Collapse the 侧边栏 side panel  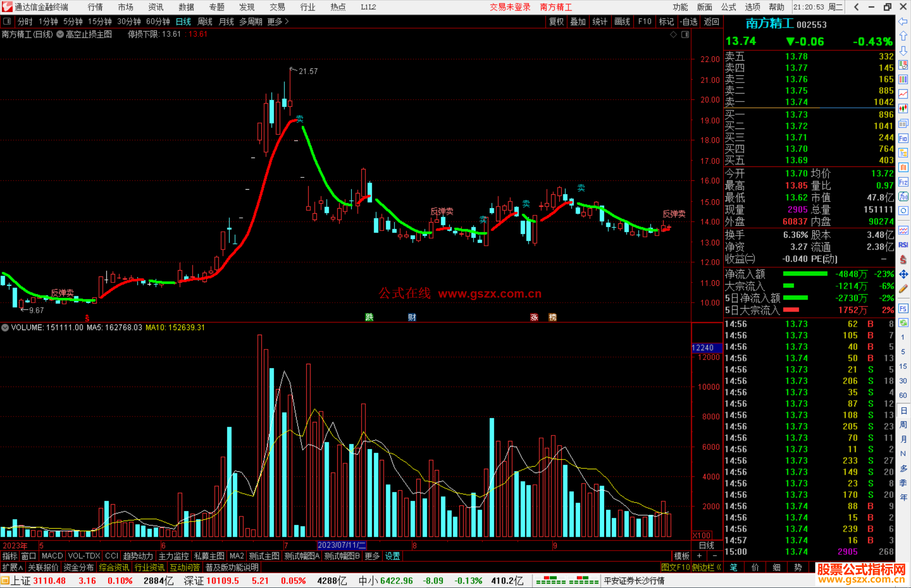(x=707, y=567)
